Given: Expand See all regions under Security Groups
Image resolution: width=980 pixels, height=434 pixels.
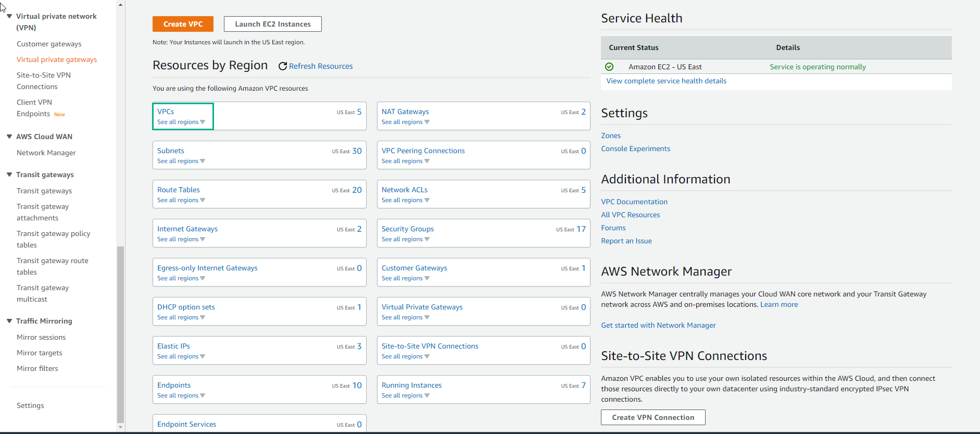Looking at the screenshot, I should (x=406, y=239).
